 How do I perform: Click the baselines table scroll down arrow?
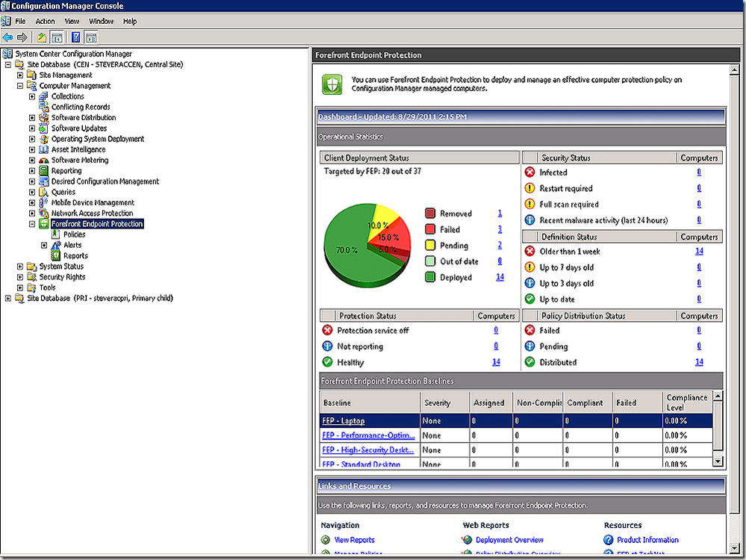(x=718, y=461)
